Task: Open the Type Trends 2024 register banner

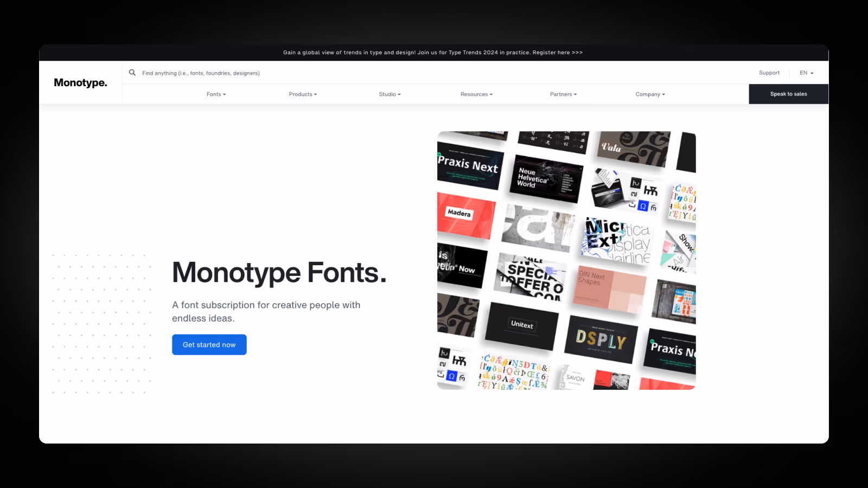Action: 433,53
